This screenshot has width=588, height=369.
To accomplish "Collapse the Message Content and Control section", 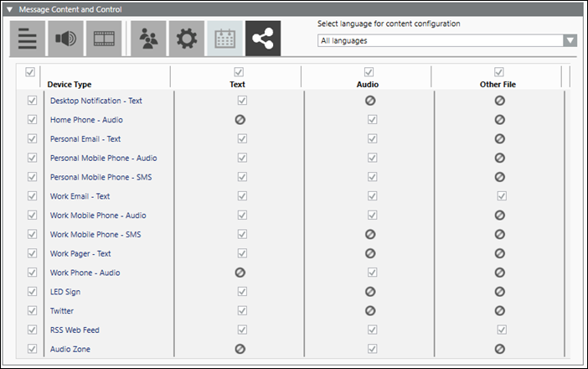I will 10,9.
